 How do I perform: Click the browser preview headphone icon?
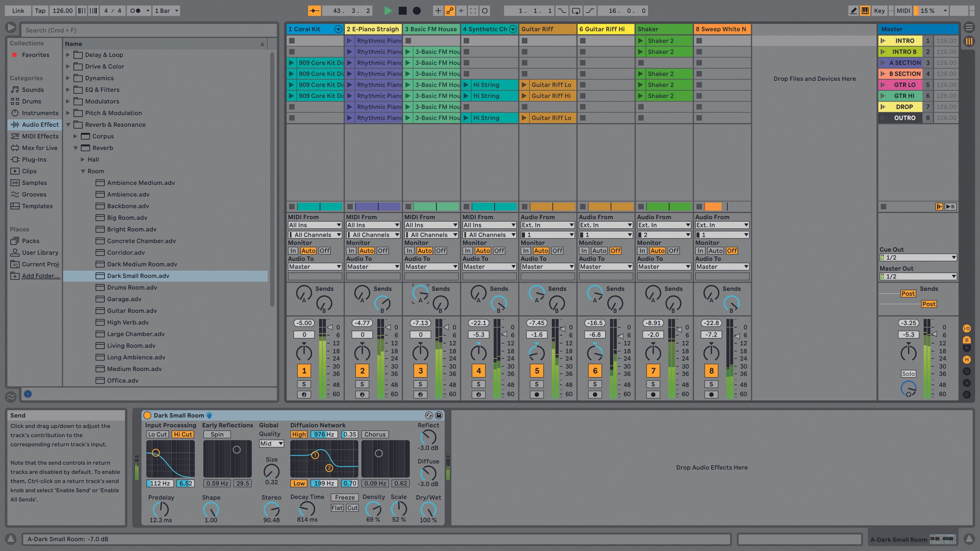[x=28, y=394]
